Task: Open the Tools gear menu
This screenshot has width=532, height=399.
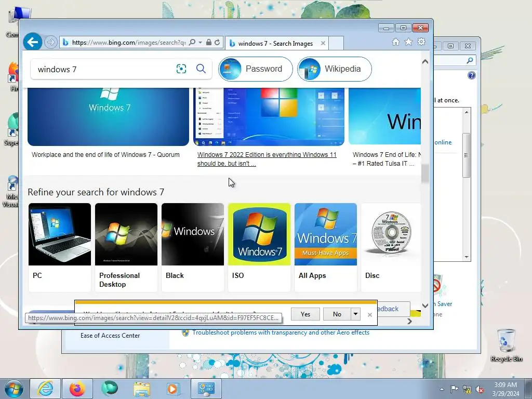Action: (x=421, y=42)
